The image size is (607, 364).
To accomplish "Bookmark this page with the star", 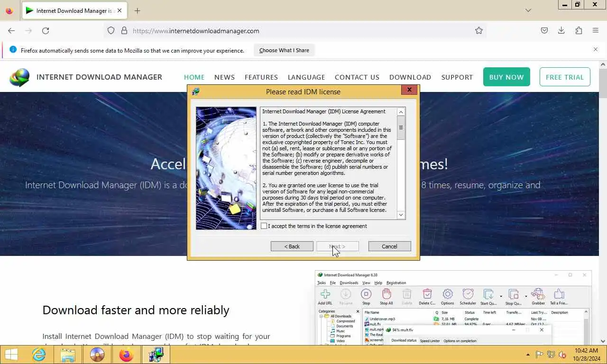I will (479, 30).
